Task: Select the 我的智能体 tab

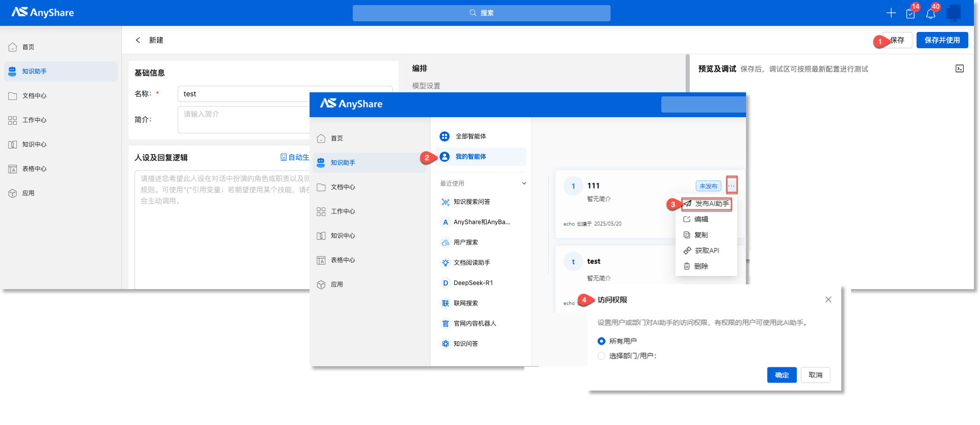Action: (x=481, y=157)
